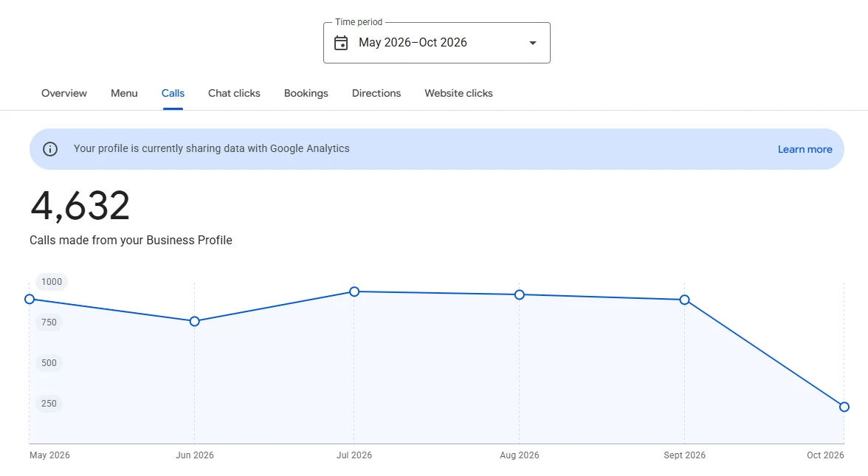Click the Jul 2026 x-axis label

click(x=354, y=455)
